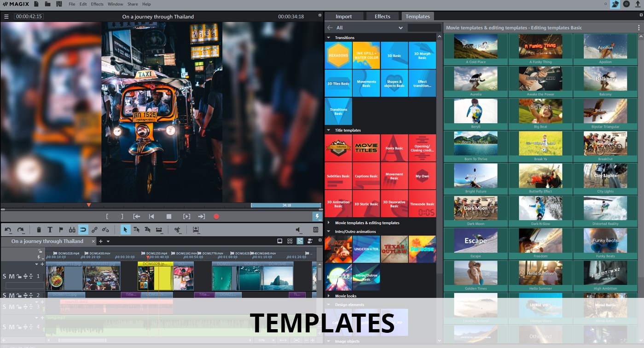Viewport: 644px width, 348px height.
Task: Add a title with the T tool
Action: point(50,230)
